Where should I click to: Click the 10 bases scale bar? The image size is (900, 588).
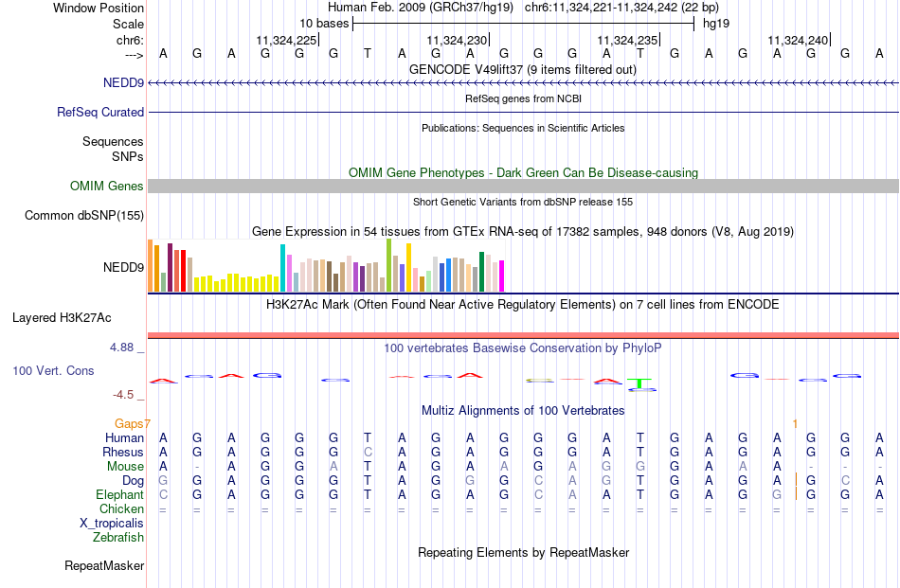click(524, 24)
